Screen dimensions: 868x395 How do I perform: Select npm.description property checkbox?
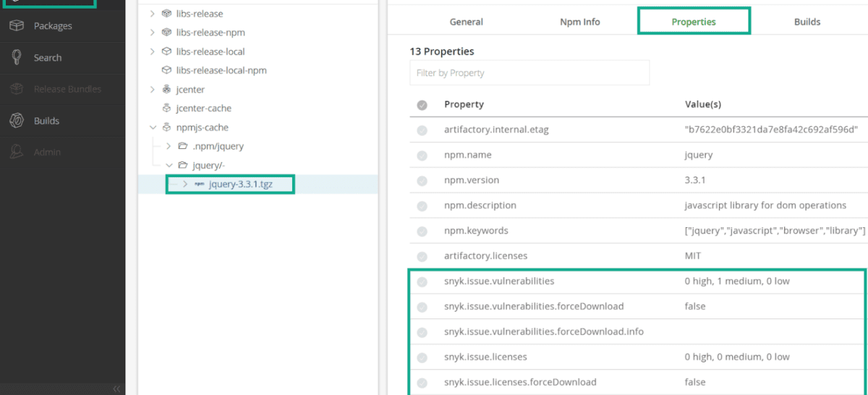422,206
